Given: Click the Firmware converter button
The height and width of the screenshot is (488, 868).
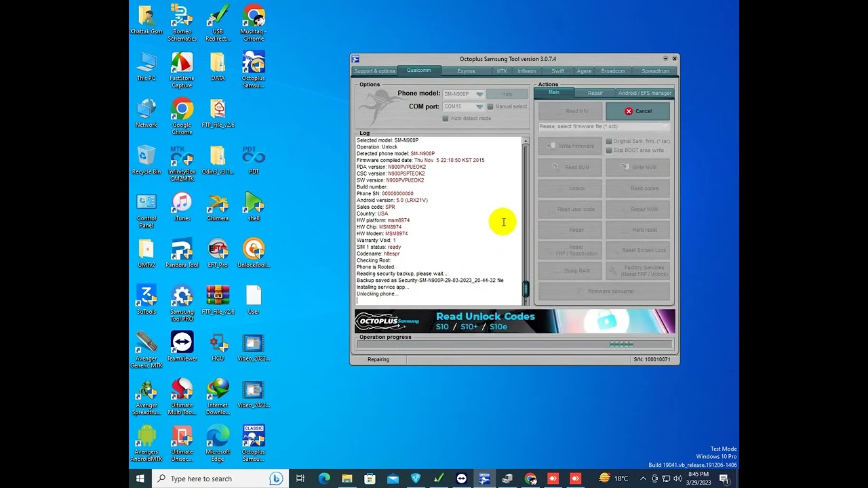Looking at the screenshot, I should pos(604,291).
